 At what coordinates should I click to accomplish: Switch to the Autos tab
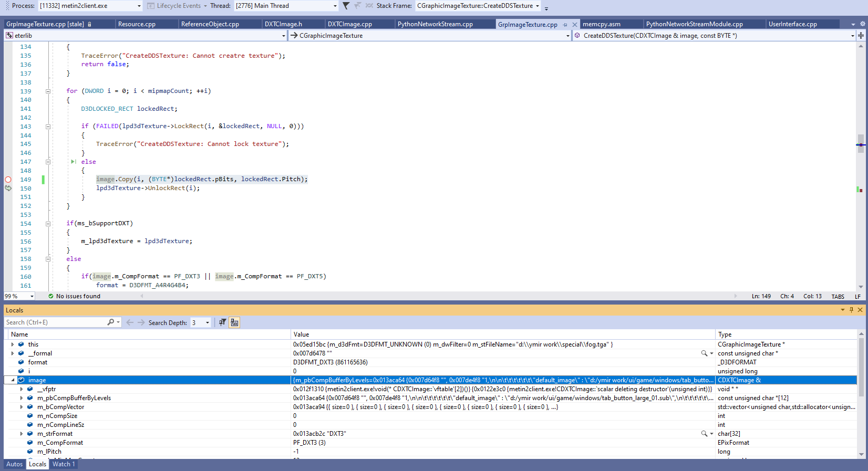coord(14,464)
